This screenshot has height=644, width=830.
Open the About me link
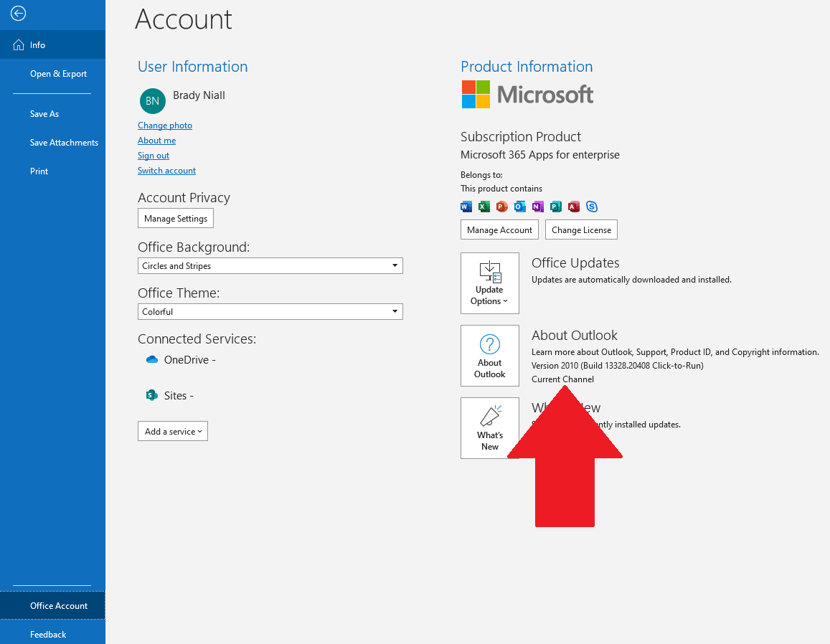pyautogui.click(x=156, y=141)
